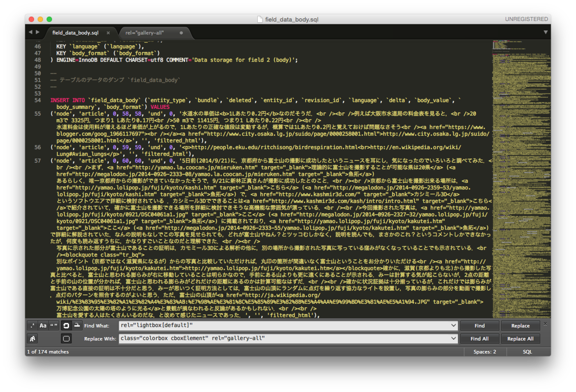
Task: Click line number 57 in the gutter
Action: tap(37, 161)
